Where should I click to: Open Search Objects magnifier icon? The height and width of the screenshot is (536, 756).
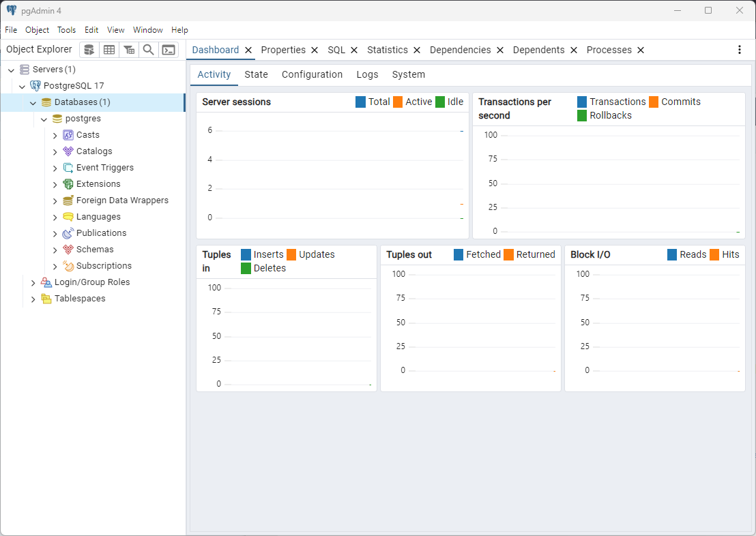click(x=149, y=50)
